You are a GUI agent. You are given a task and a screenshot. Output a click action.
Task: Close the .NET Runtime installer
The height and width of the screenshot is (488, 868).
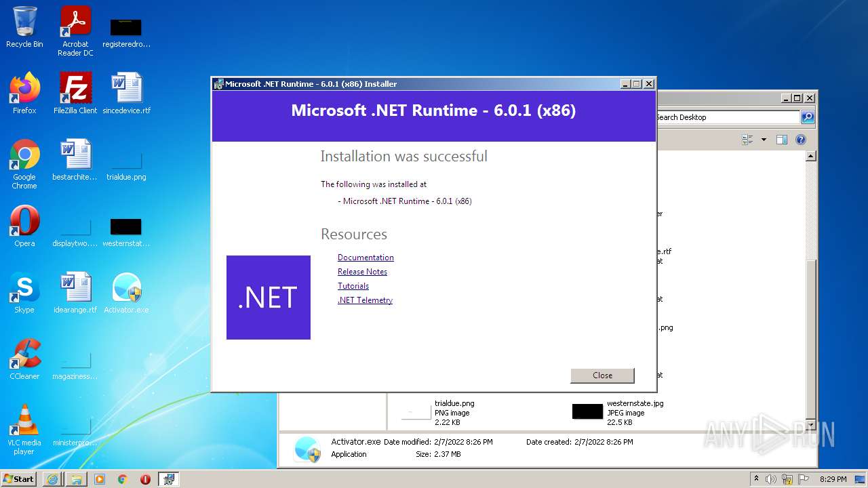coord(602,375)
